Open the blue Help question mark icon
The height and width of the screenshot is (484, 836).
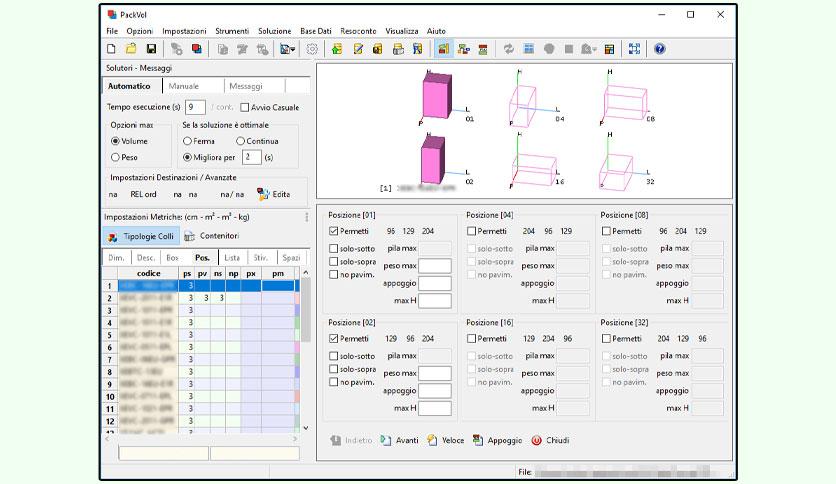(660, 49)
